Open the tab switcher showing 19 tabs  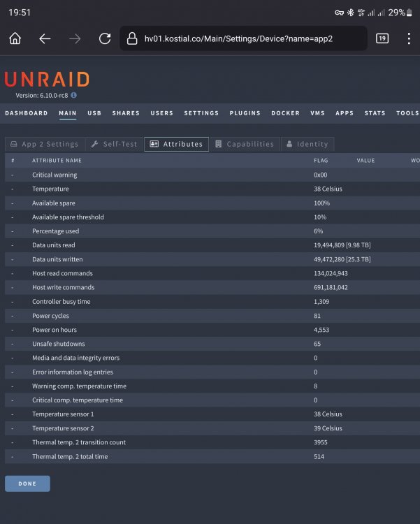[382, 38]
